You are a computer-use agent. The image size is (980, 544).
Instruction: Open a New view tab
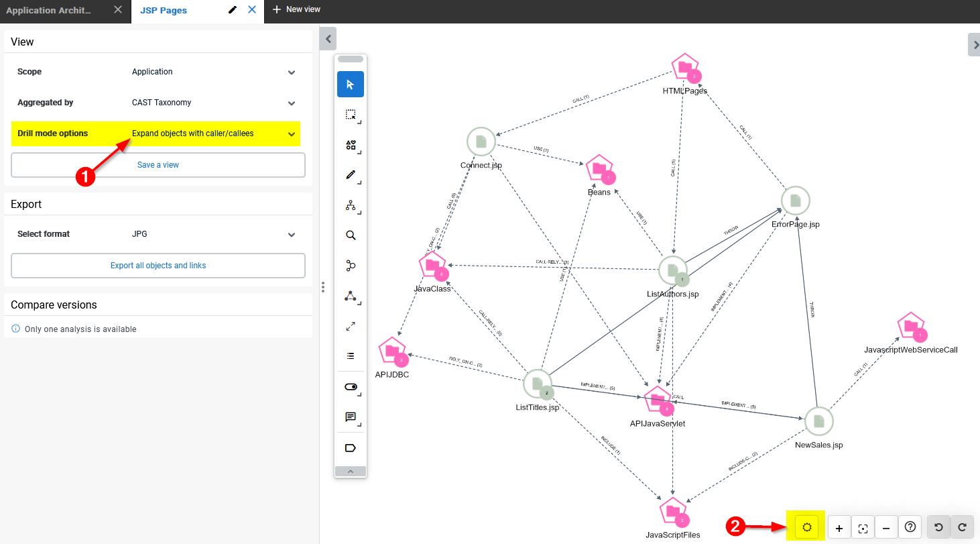[x=297, y=9]
